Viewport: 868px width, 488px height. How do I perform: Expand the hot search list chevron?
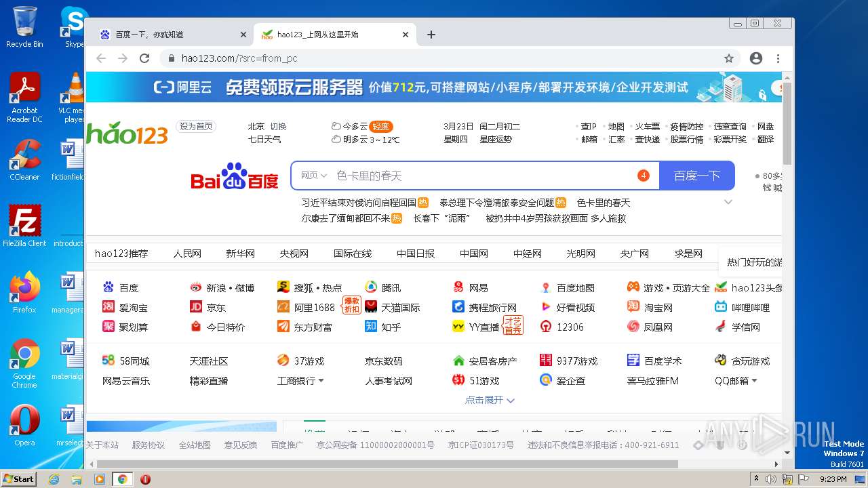pos(728,202)
